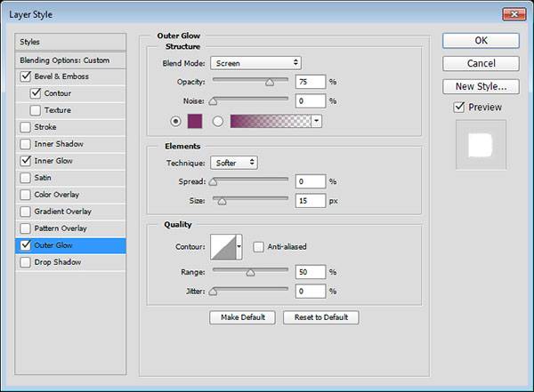This screenshot has width=534, height=392.
Task: Select the gradient radio button
Action: (218, 121)
